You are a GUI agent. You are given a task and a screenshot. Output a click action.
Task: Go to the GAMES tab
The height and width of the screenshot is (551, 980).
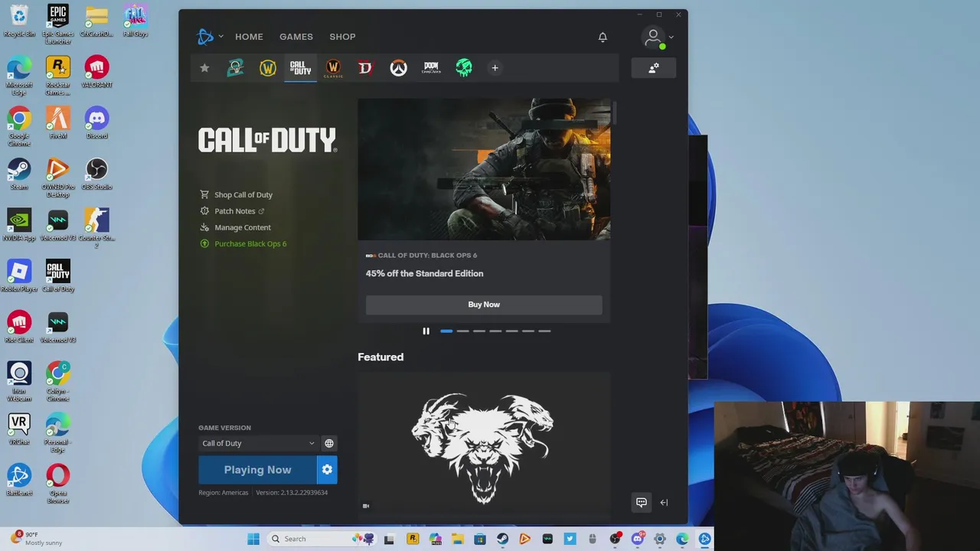coord(296,37)
